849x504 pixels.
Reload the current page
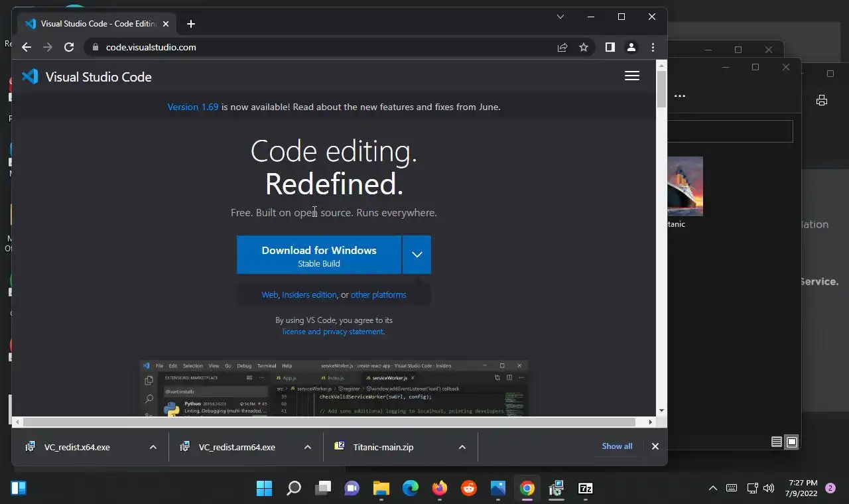[69, 47]
